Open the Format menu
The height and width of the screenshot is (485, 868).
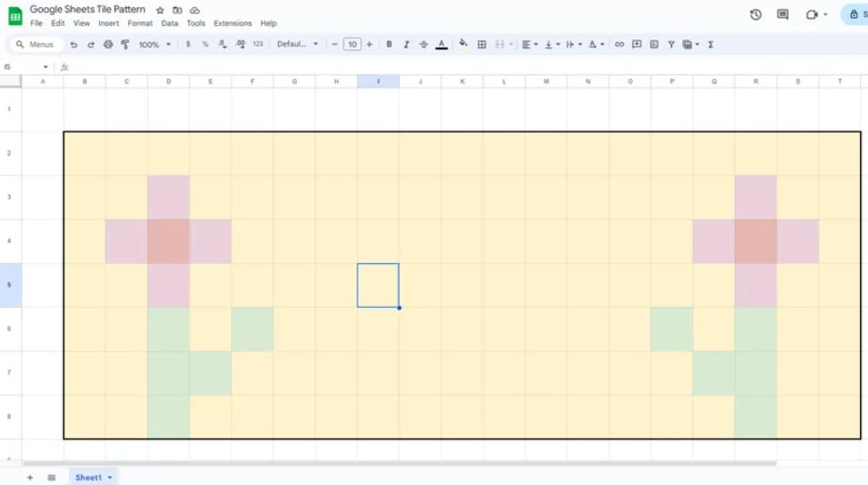140,23
